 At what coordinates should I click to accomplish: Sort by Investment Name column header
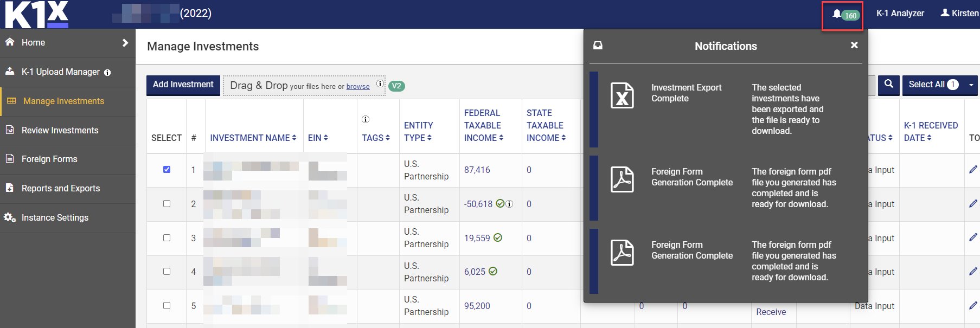tap(253, 138)
